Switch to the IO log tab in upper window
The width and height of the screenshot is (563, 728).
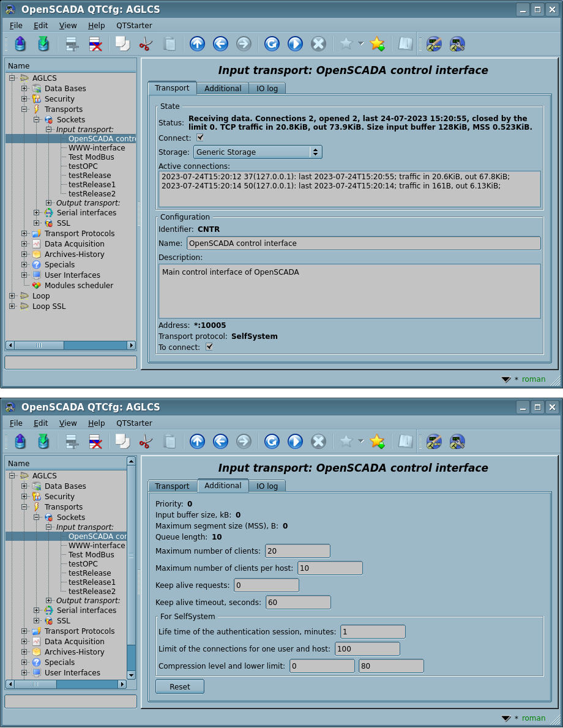tap(267, 89)
